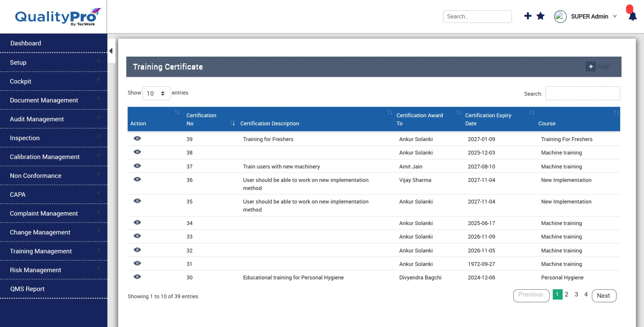Screen dimensions: 644x327
Task: Sort by Certification No column arrows
Action: 232,123
